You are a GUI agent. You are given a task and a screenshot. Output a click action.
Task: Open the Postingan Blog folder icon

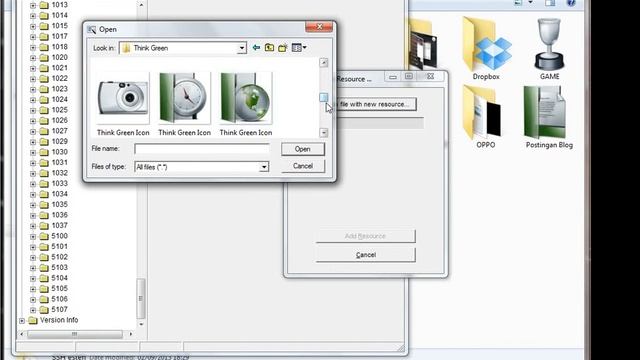click(546, 112)
